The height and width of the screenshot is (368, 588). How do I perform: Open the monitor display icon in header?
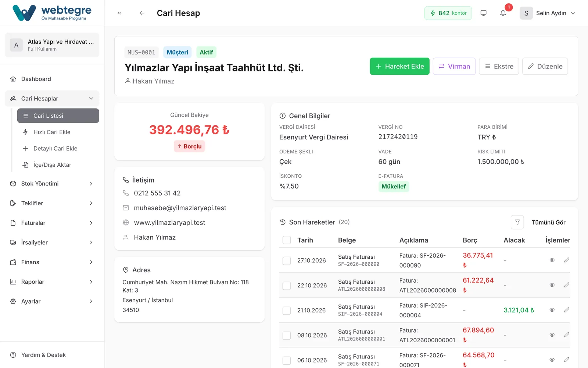[x=484, y=13]
